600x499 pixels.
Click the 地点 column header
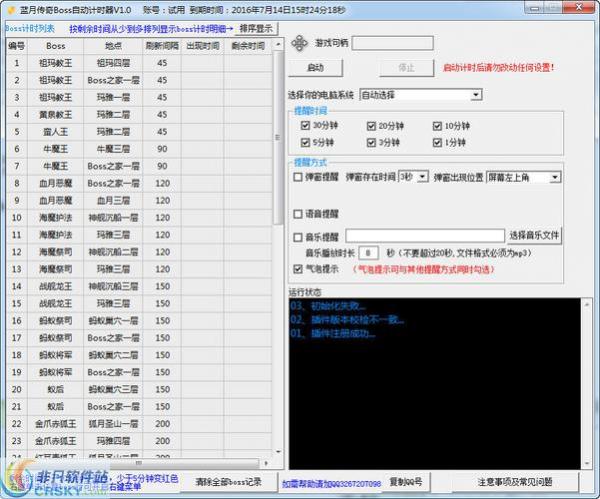pos(113,46)
